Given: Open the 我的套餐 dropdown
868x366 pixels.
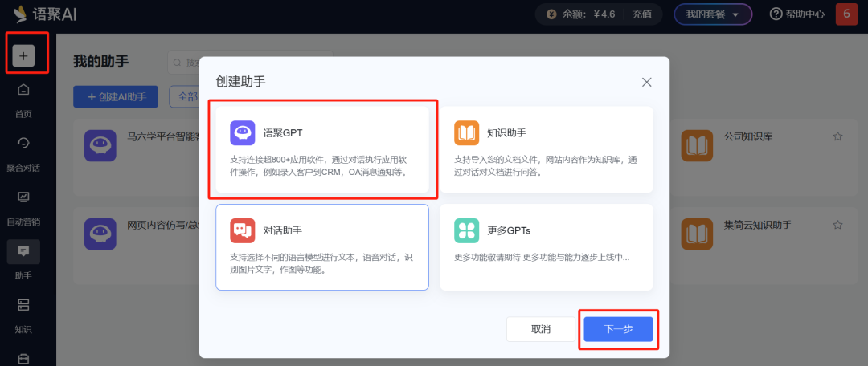Looking at the screenshot, I should 713,14.
